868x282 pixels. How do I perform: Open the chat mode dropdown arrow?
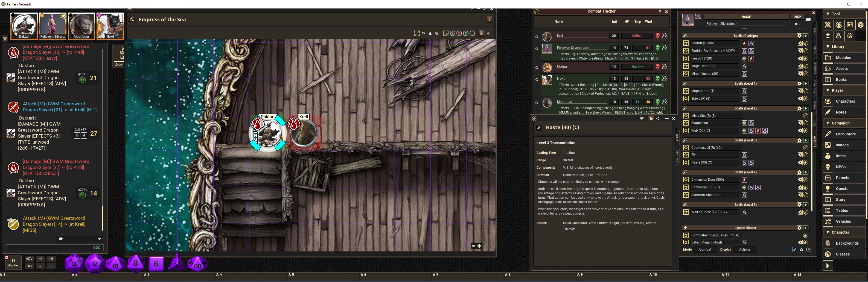[99, 239]
